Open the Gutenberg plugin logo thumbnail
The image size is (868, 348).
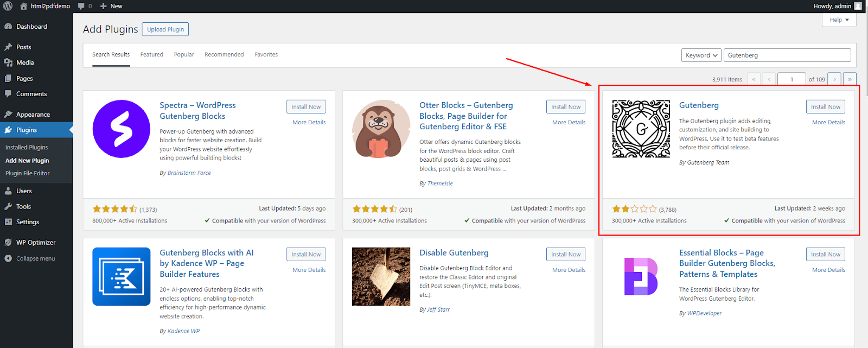(641, 129)
